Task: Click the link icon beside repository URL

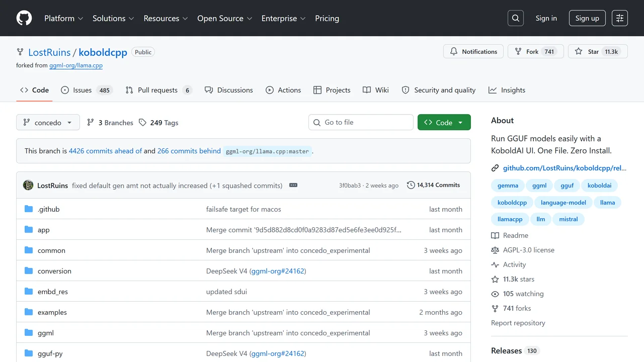Action: point(495,168)
